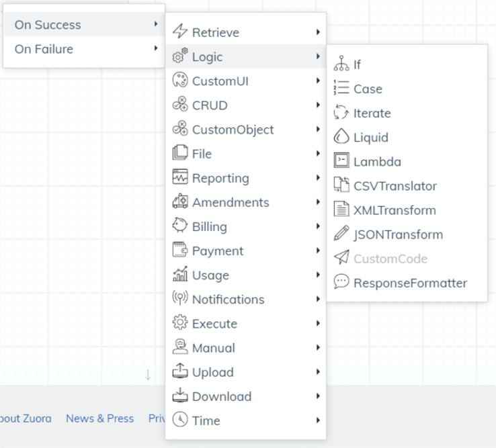Click the If branching icon
Image resolution: width=496 pixels, height=448 pixels.
click(341, 63)
